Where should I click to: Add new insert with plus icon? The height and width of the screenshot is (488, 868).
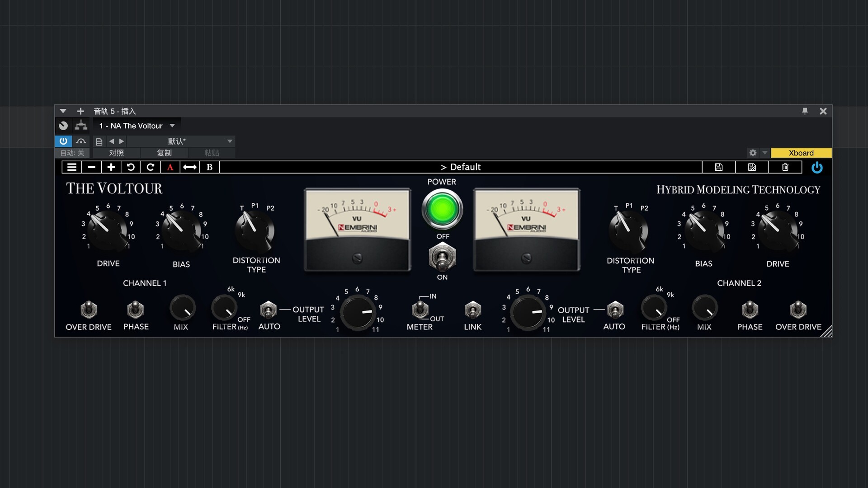pyautogui.click(x=80, y=111)
